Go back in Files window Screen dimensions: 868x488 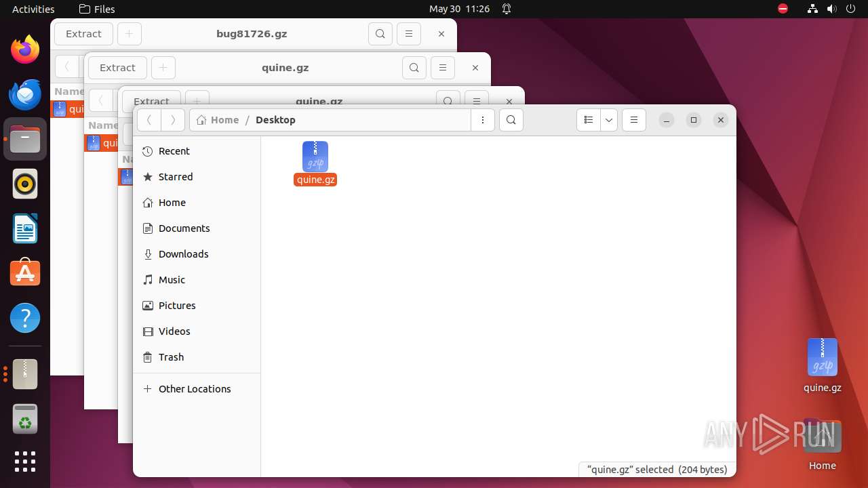click(x=149, y=120)
